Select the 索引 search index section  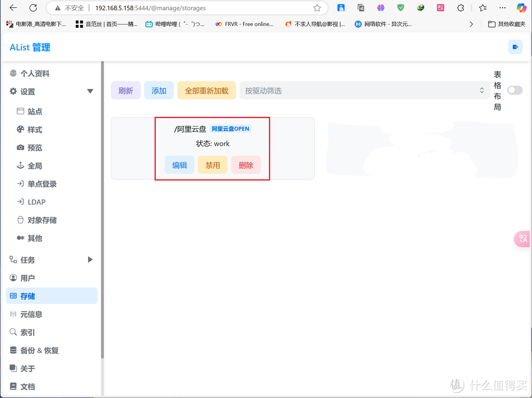(x=30, y=332)
